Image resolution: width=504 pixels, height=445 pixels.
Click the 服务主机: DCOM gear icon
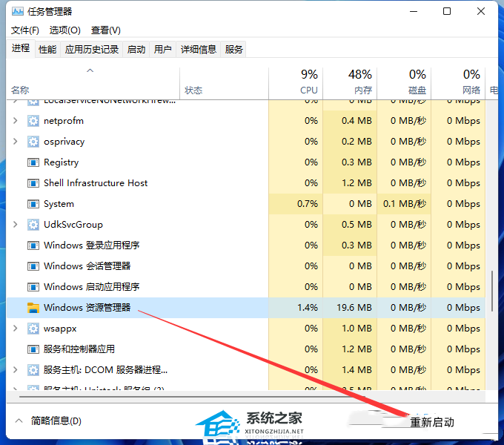[x=33, y=370]
